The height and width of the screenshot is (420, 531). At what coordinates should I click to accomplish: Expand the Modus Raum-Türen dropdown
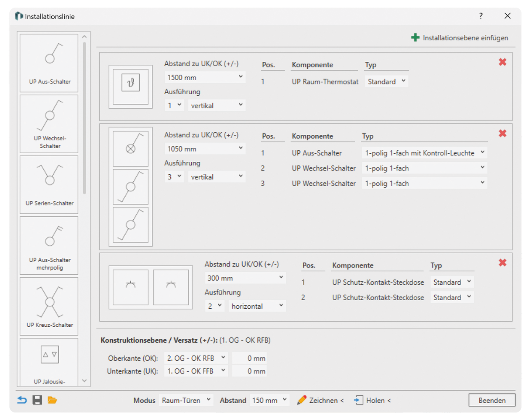pyautogui.click(x=186, y=400)
